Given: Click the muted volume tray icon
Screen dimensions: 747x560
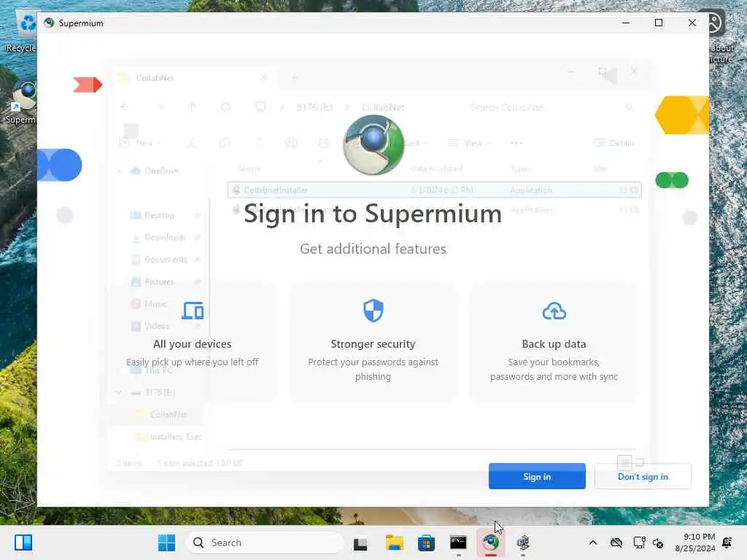Looking at the screenshot, I should point(659,542).
